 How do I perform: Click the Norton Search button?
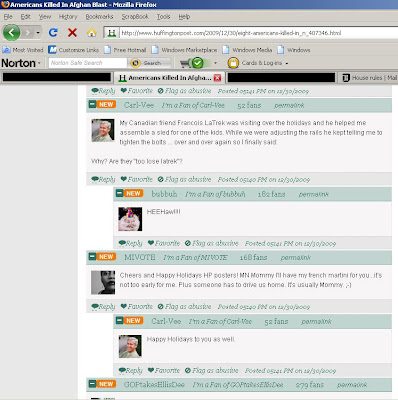(x=150, y=63)
